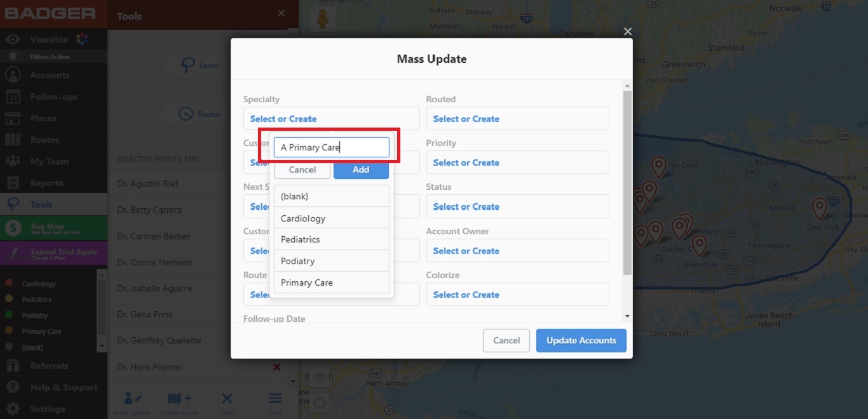Screen dimensions: 868x419
Task: Choose Cardiology from the Specialty options list
Action: [x=331, y=218]
